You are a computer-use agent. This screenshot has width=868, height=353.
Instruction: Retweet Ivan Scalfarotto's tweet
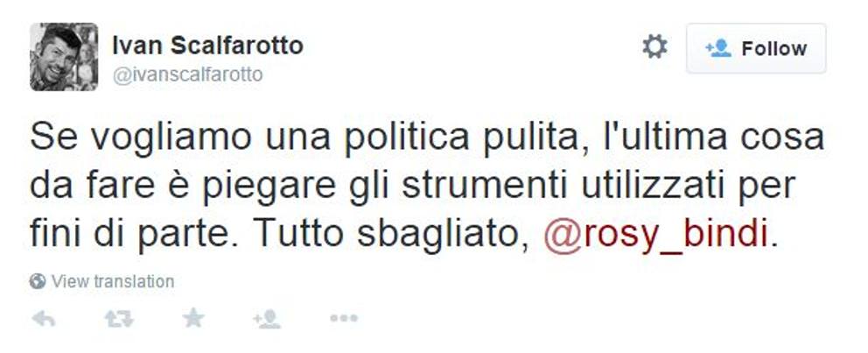coord(119,319)
